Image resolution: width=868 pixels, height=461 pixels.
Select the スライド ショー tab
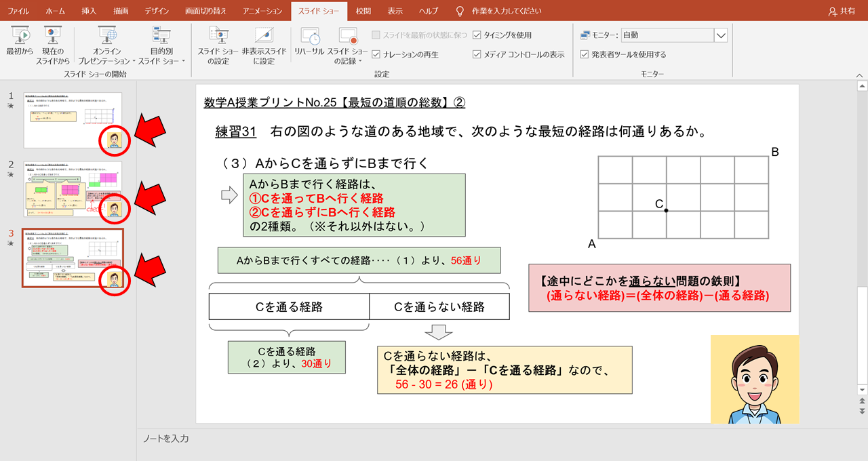point(319,12)
